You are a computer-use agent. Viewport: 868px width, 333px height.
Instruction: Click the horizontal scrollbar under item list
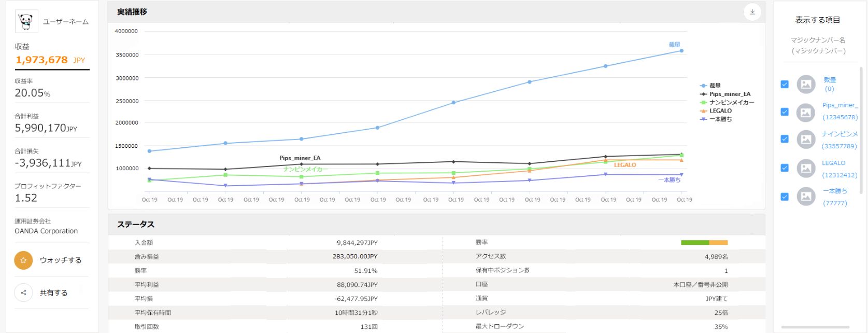click(815, 327)
